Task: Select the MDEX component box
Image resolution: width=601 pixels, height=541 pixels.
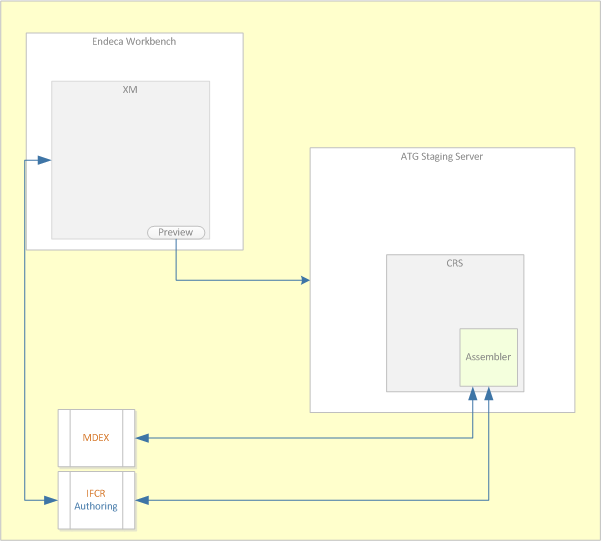Action: coord(96,438)
